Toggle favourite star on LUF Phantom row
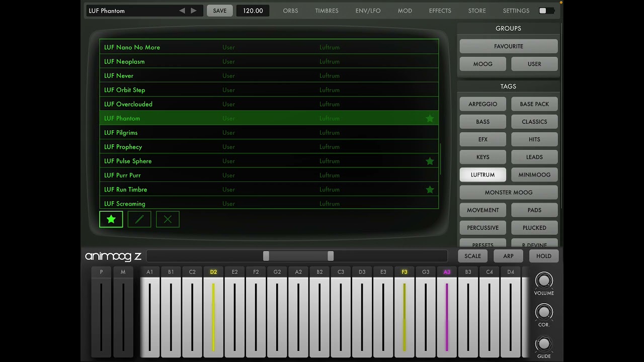Viewport: 644px width, 362px height. [430, 119]
